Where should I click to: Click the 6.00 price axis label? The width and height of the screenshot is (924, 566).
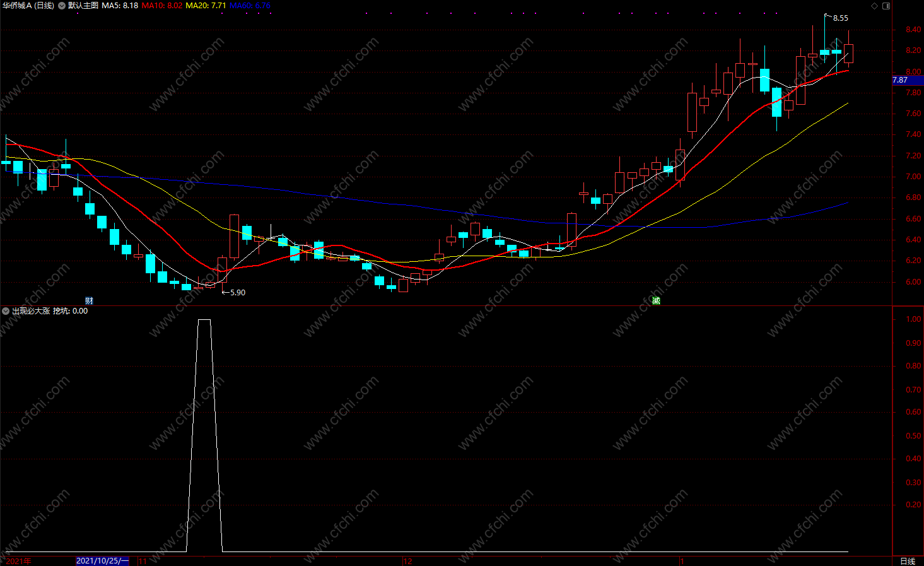pyautogui.click(x=913, y=282)
